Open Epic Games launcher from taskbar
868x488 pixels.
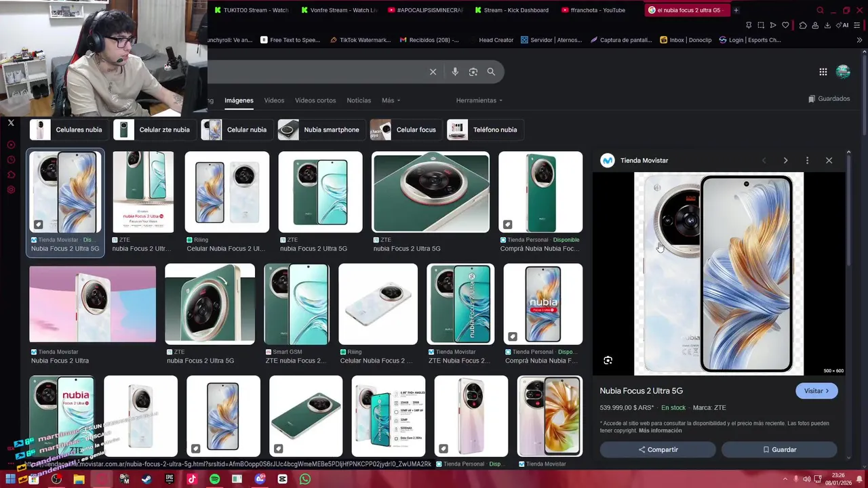click(x=170, y=479)
